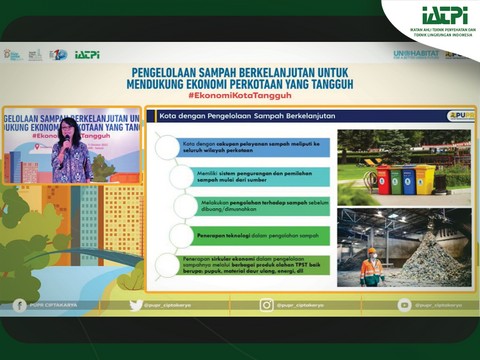This screenshot has height=360, width=480.
Task: Click the bullet text 'Penerapan sirkular ekonomi dalam pengelolaan'
Action: point(243,259)
